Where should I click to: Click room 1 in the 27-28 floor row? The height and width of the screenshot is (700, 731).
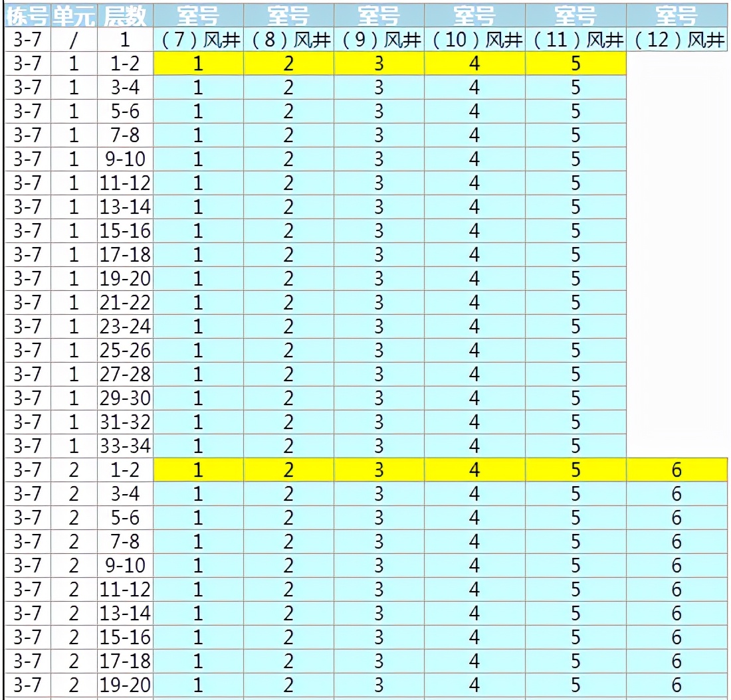pos(198,374)
